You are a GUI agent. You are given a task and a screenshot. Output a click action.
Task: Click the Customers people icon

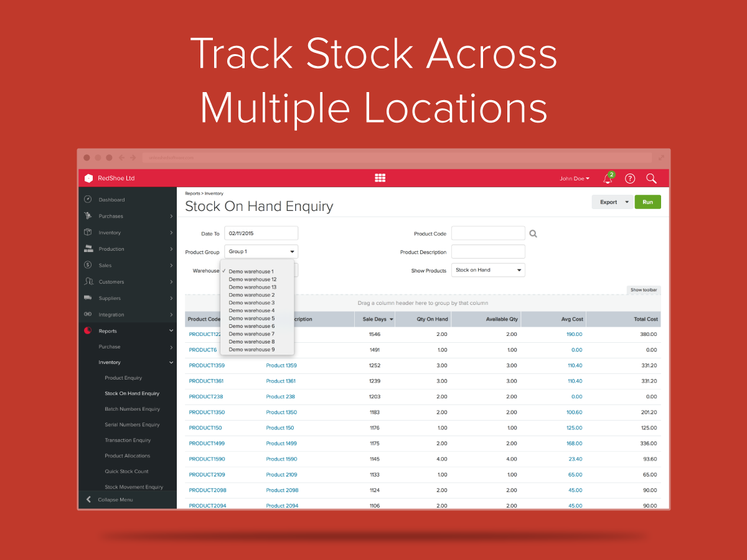(88, 282)
